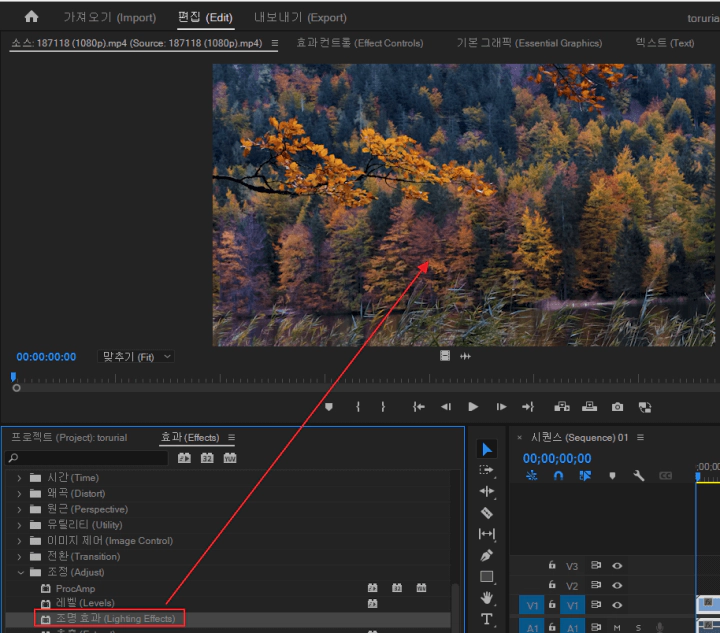Open the Effects panel hamburger menu

[231, 437]
